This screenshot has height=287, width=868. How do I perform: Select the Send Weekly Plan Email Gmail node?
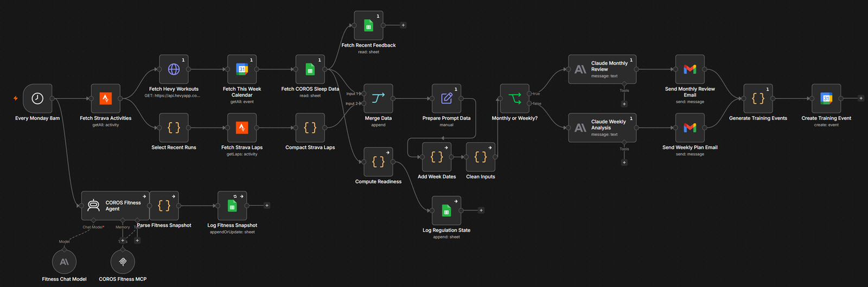pos(690,127)
